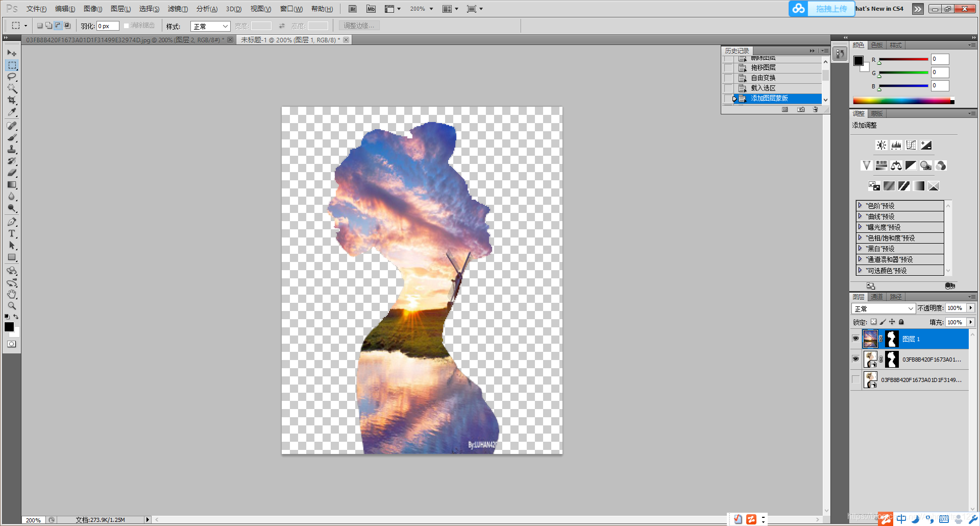Select the Spot Healing Brush tool
This screenshot has height=526, width=980.
[12, 126]
